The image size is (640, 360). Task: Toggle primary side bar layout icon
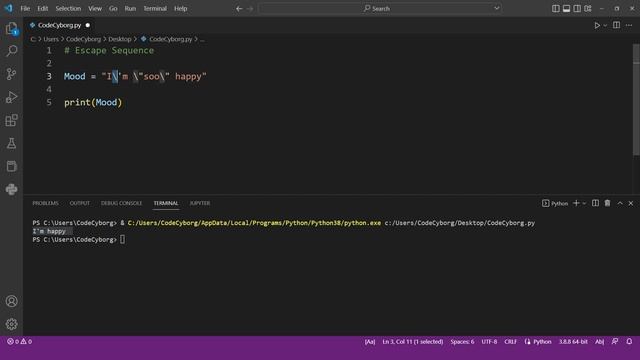556,9
